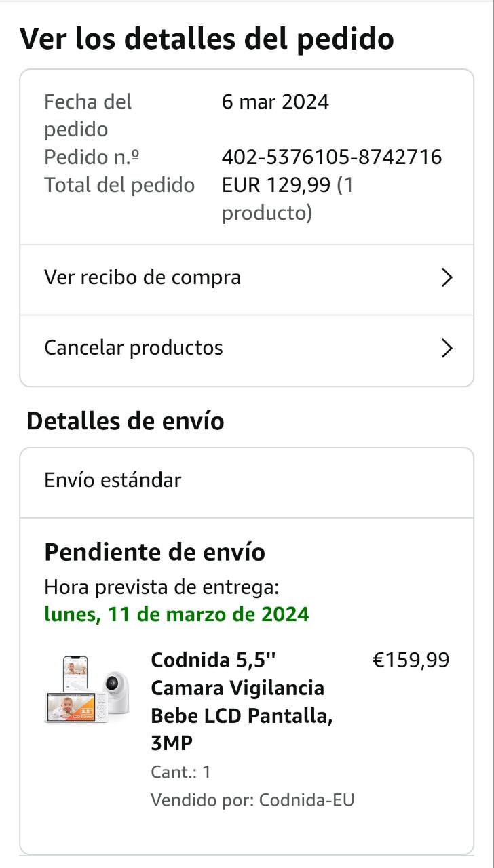
Task: Tap the Ver recibo de compra text
Action: tap(142, 278)
